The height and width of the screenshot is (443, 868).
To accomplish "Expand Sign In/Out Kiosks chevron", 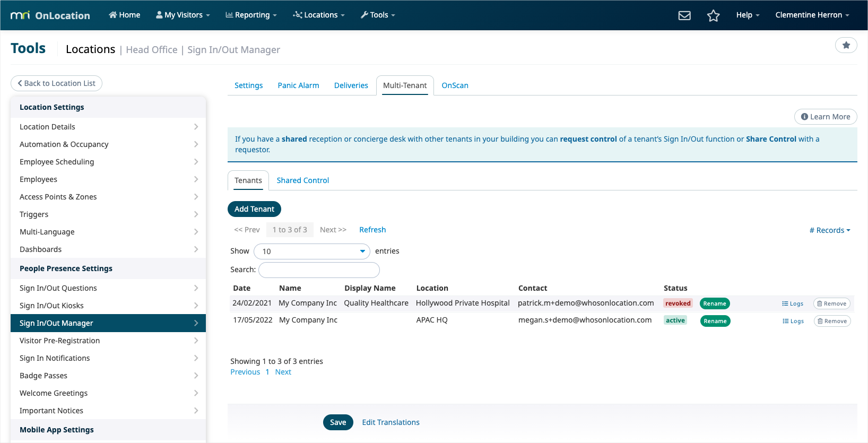I will click(x=196, y=306).
